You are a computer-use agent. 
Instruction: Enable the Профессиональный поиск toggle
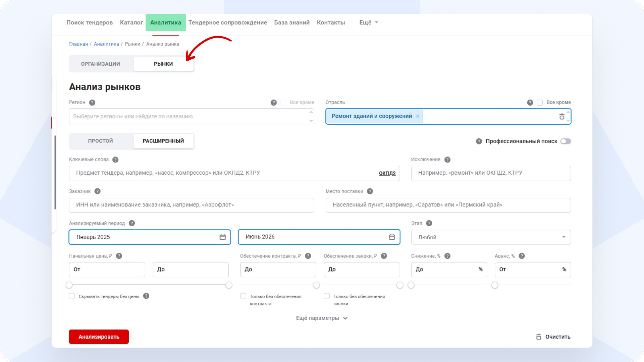pos(566,141)
